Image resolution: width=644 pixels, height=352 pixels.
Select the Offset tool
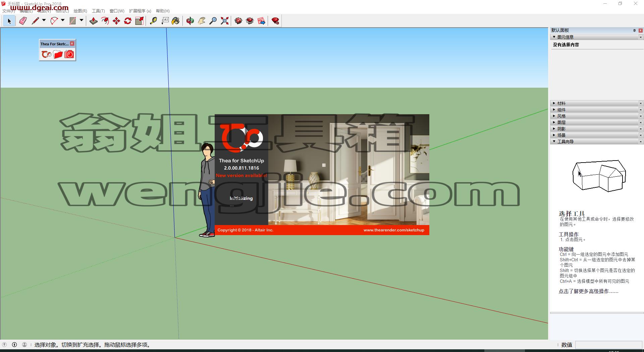[105, 21]
